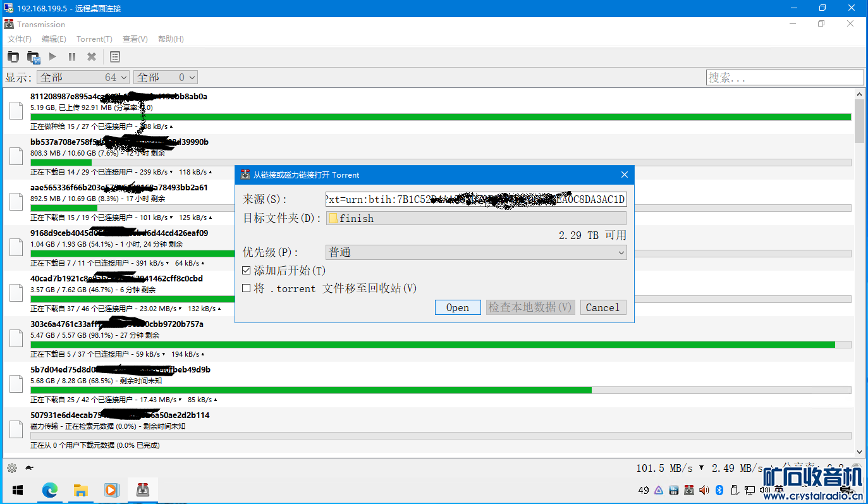Open the 帮助(H) menu
Image resolution: width=868 pixels, height=504 pixels.
(171, 39)
